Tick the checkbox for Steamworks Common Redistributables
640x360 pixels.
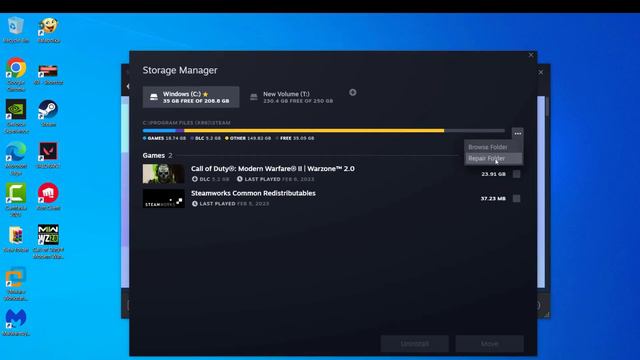point(517,199)
